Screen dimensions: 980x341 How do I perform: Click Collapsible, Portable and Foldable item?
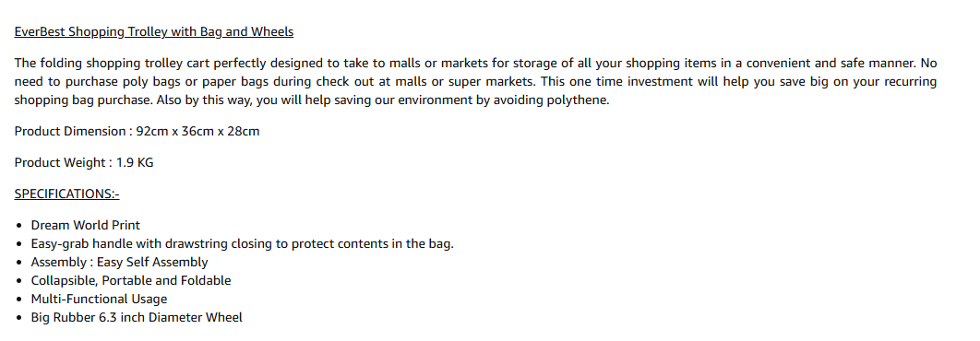tap(131, 280)
